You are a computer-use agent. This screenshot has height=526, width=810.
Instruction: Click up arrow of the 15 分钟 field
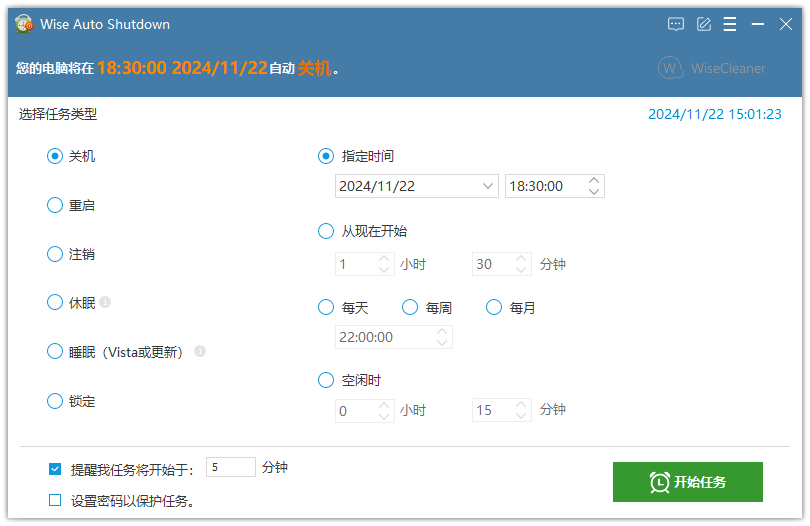click(521, 405)
